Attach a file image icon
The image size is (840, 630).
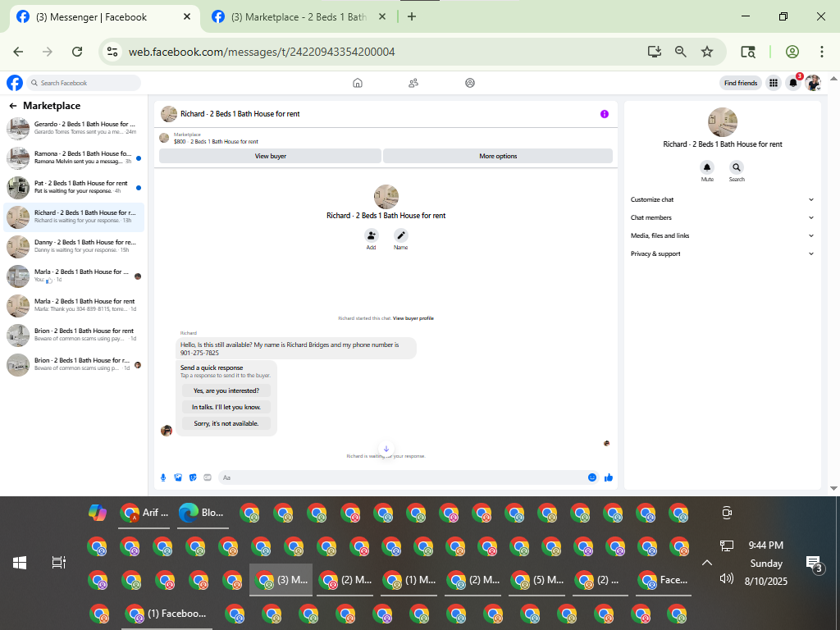(x=178, y=477)
